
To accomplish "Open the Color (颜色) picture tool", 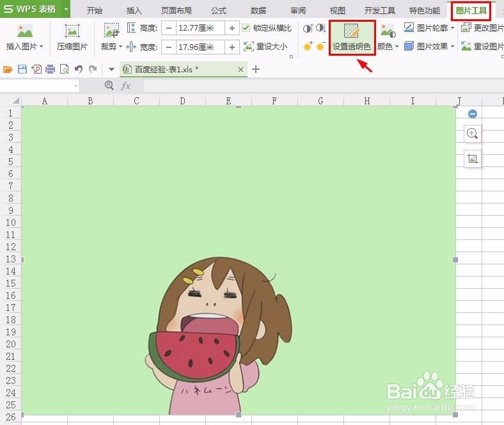I will pos(388,31).
